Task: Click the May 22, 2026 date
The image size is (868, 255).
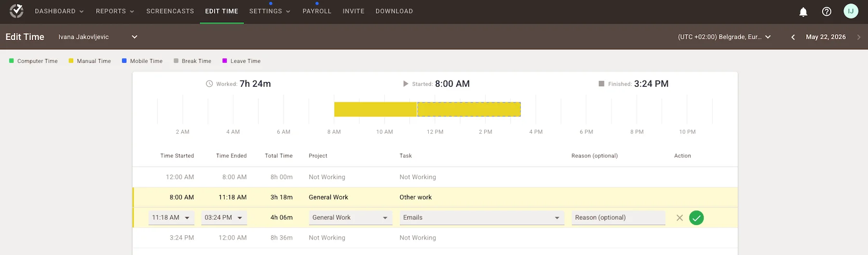Action: tap(826, 37)
